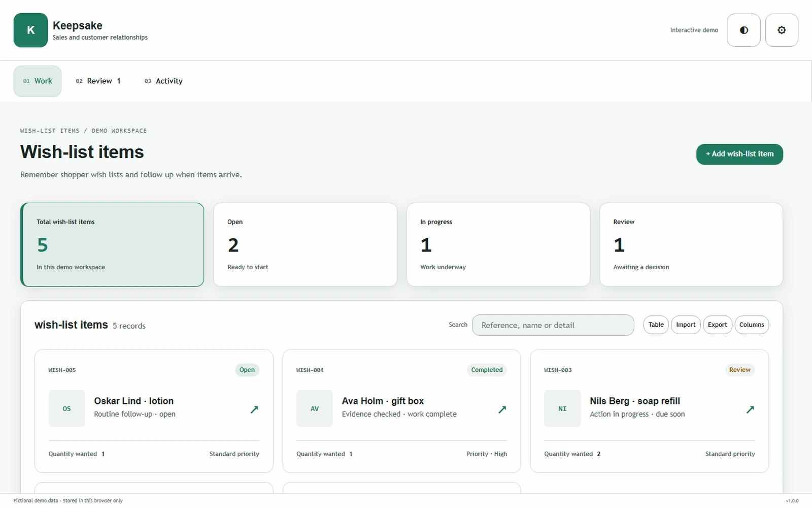The width and height of the screenshot is (812, 508).
Task: Click the WISH-003 reference label
Action: [x=558, y=370]
